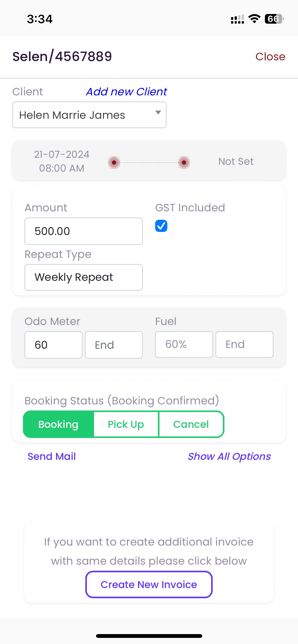Image resolution: width=298 pixels, height=644 pixels.
Task: Click the Send Mail link
Action: (x=52, y=456)
